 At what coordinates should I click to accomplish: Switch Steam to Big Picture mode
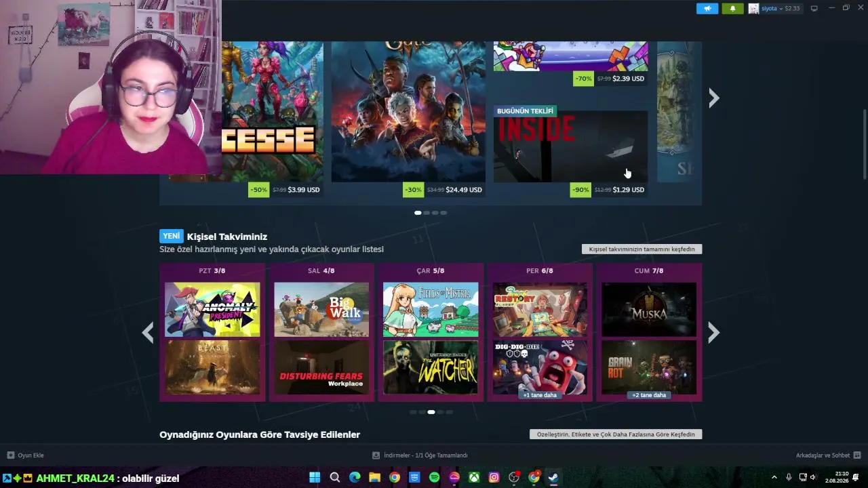point(814,9)
